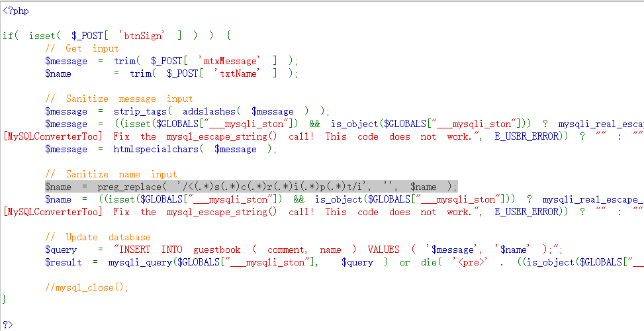Viewport: 644px width, 331px height.
Task: Click the 'die(' call on the $result line
Action: [x=432, y=262]
